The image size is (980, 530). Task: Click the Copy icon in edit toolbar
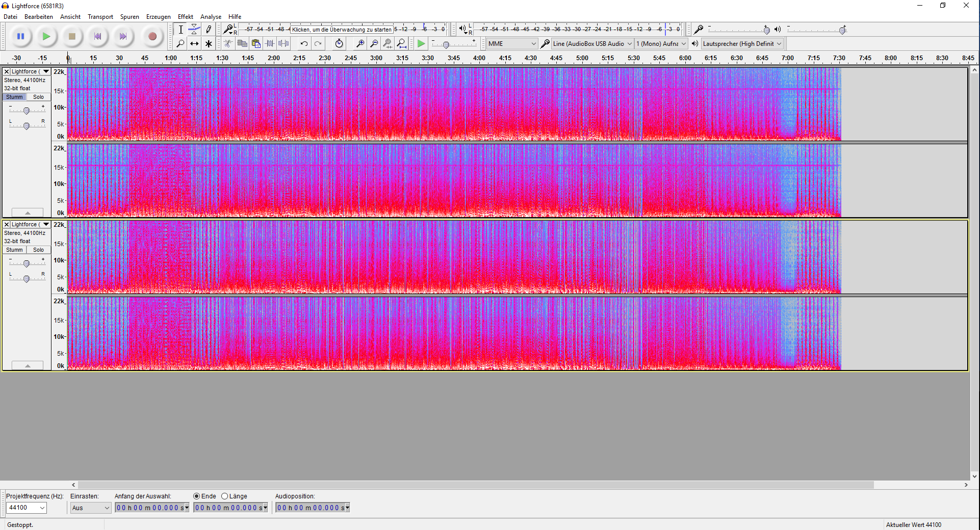pyautogui.click(x=242, y=44)
